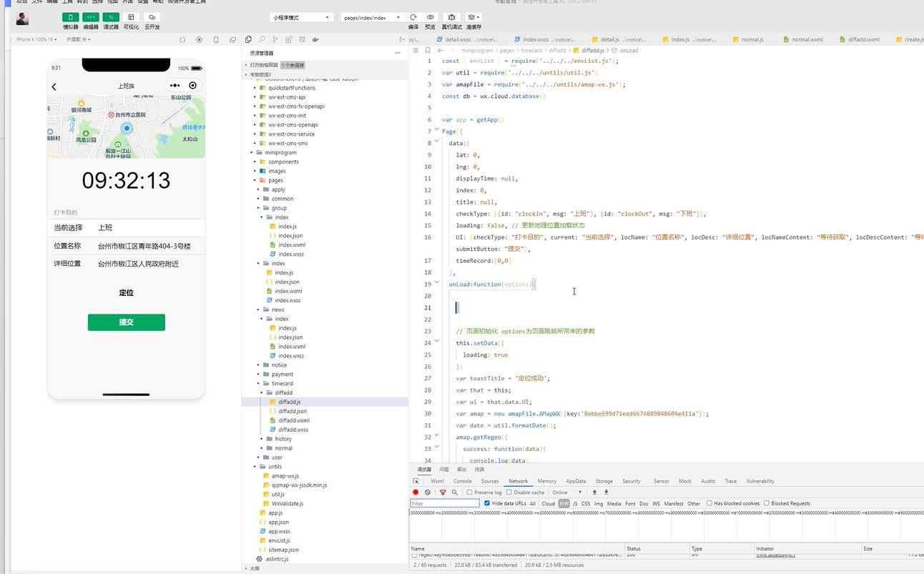Click the compile refresh icon
The width and height of the screenshot is (924, 574).
413,17
